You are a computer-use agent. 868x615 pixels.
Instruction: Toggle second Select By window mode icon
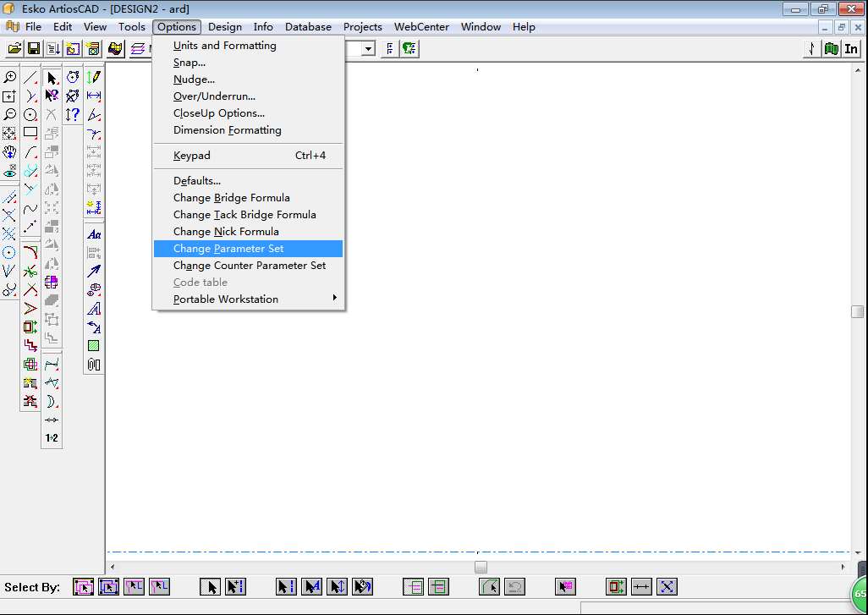[x=108, y=587]
